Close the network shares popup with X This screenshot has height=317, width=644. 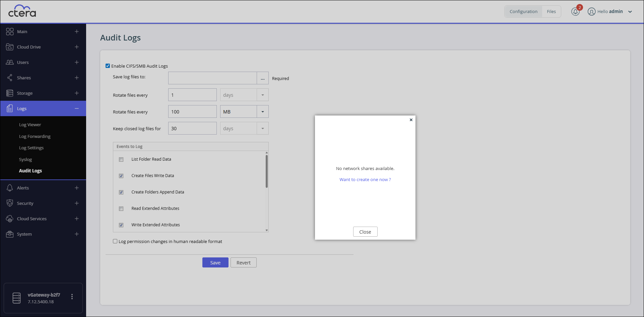(x=411, y=120)
